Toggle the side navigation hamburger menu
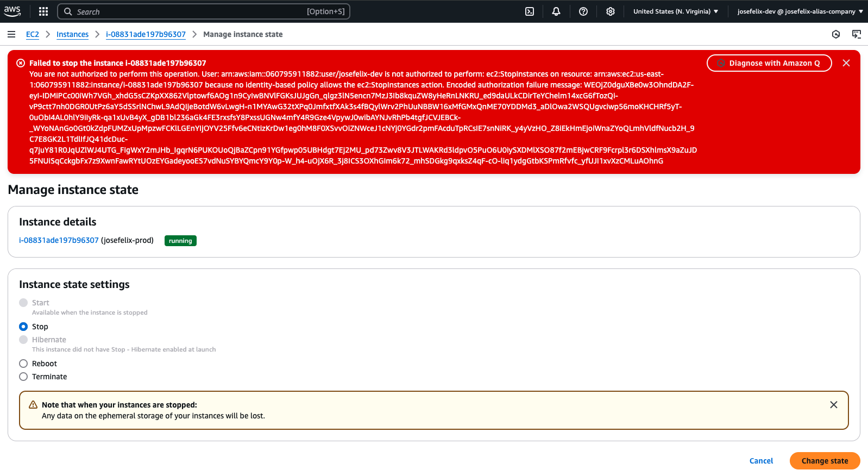Screen dimensions: 868x476 pyautogui.click(x=11, y=34)
